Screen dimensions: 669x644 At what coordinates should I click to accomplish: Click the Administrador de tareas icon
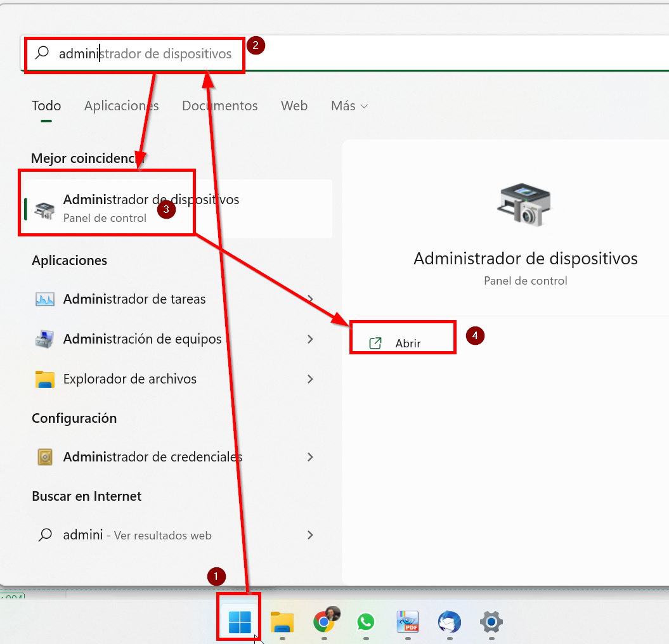(45, 299)
